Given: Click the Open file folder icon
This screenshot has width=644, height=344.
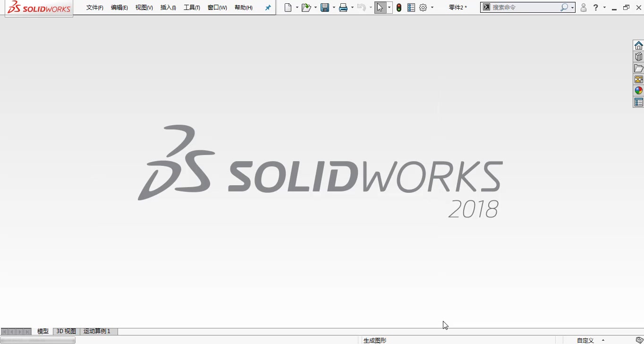Looking at the screenshot, I should pyautogui.click(x=306, y=8).
